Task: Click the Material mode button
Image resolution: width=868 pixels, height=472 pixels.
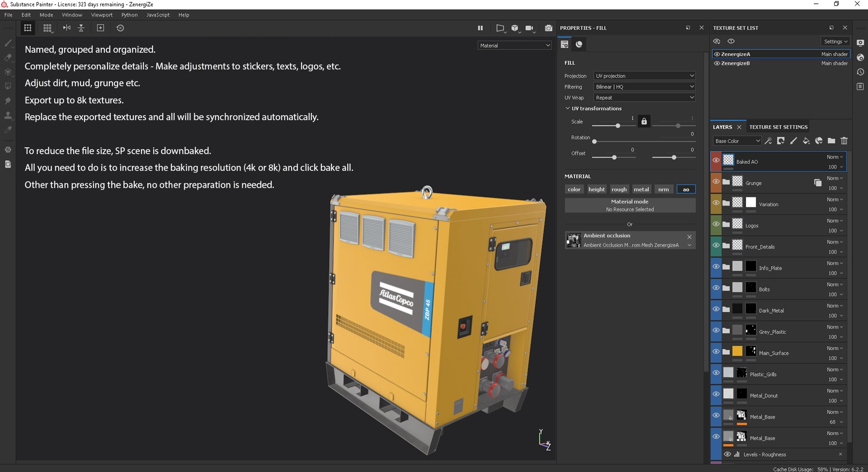Action: tap(630, 205)
